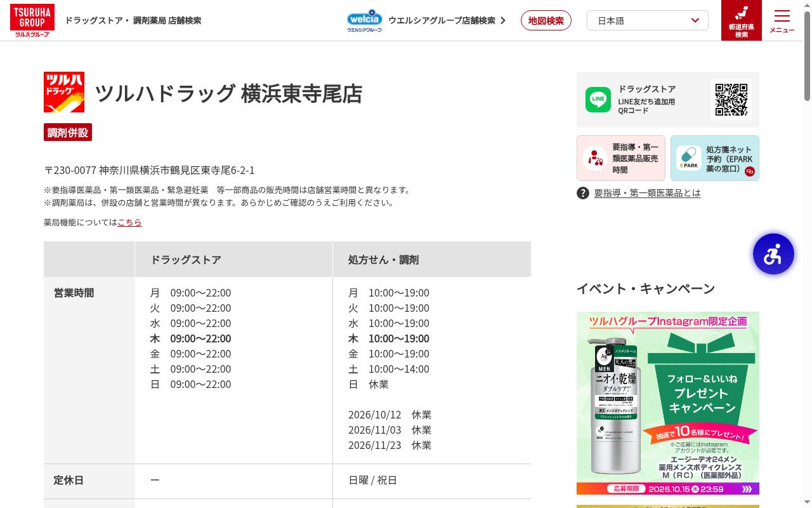Viewport: 812px width, 508px height.
Task: Open 要指導・第一類医薬品とは link
Action: (647, 193)
